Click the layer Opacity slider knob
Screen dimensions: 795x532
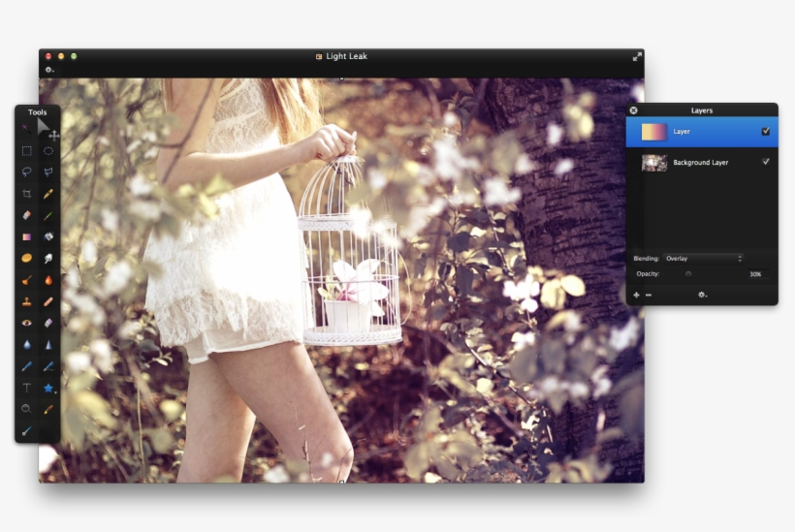(688, 274)
